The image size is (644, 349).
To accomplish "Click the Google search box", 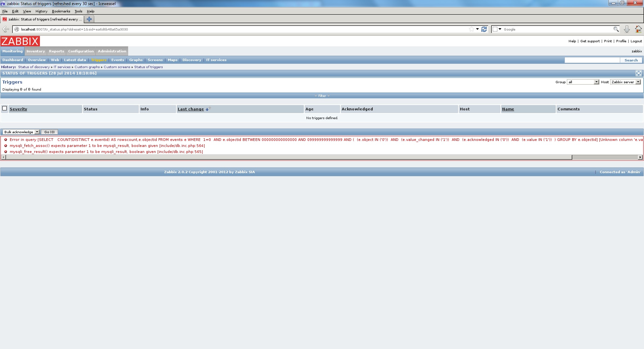I will (557, 29).
